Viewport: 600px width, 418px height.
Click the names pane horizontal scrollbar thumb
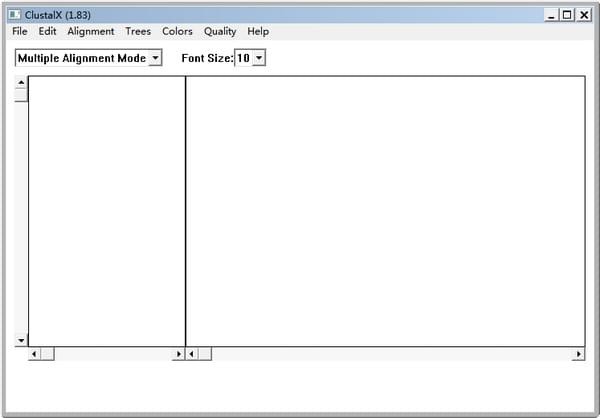pyautogui.click(x=47, y=354)
